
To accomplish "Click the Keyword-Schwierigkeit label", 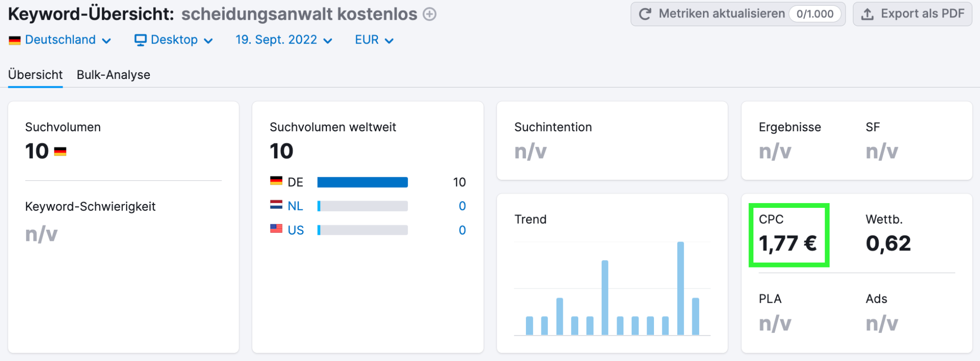I will (90, 206).
